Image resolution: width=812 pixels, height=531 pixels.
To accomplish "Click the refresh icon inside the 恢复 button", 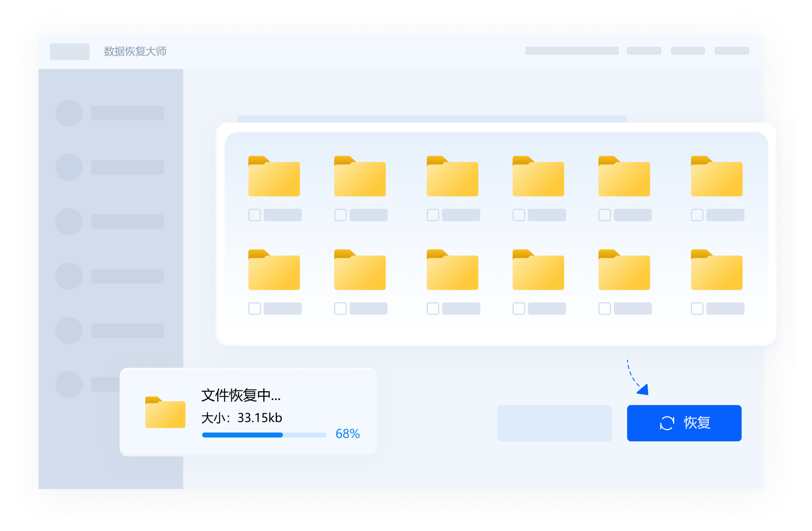I will point(667,423).
